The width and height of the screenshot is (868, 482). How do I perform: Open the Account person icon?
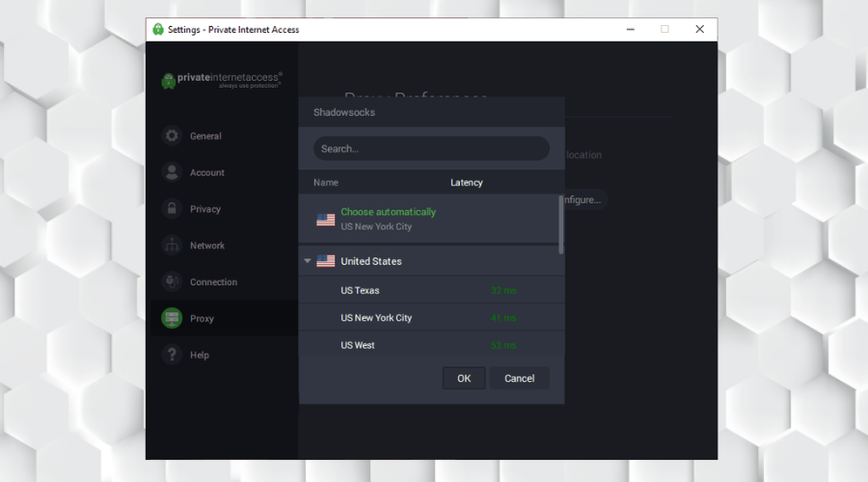point(172,173)
